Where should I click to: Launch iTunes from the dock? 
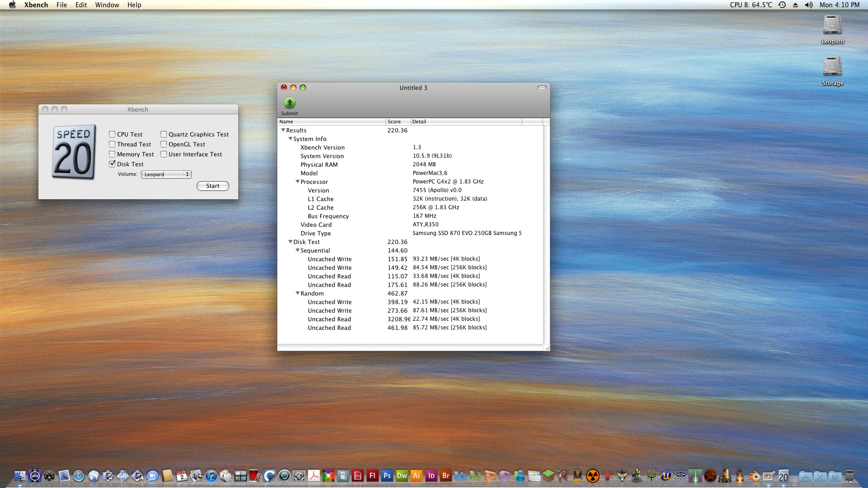pos(211,476)
